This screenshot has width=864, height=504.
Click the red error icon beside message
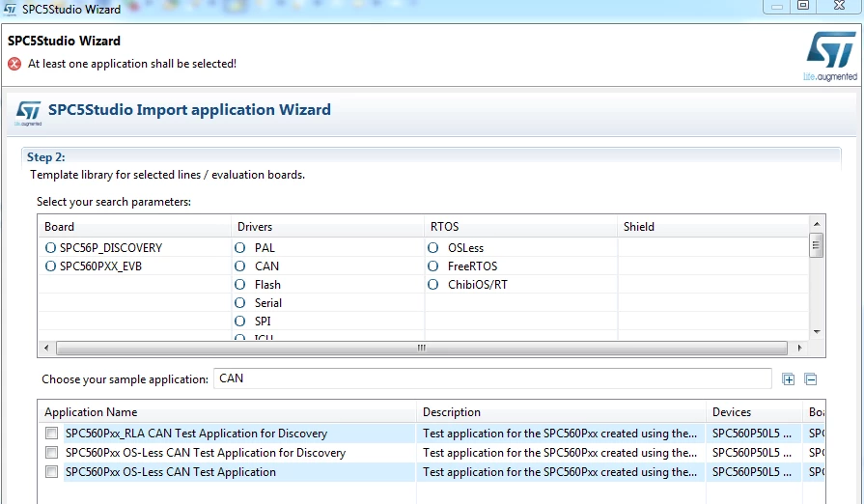pyautogui.click(x=14, y=64)
